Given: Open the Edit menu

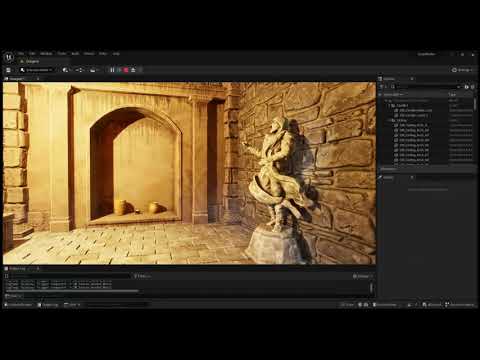Looking at the screenshot, I should coord(32,54).
